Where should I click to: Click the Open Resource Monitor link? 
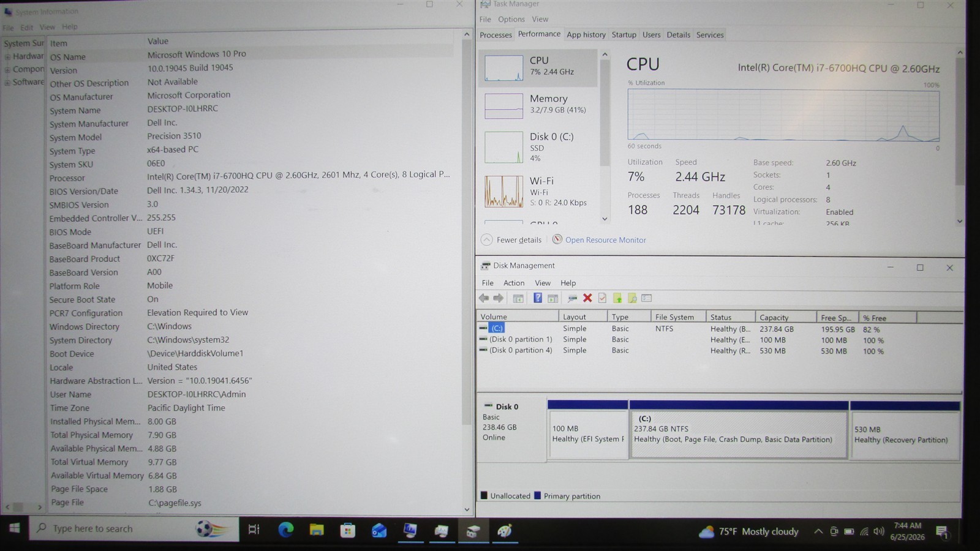[605, 240]
